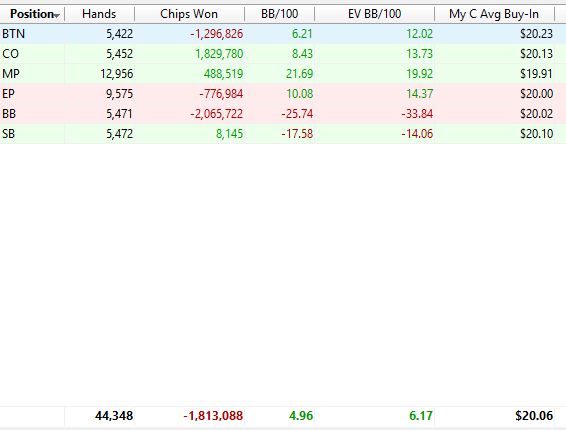Click the buy-in value $20.23

pyautogui.click(x=536, y=34)
